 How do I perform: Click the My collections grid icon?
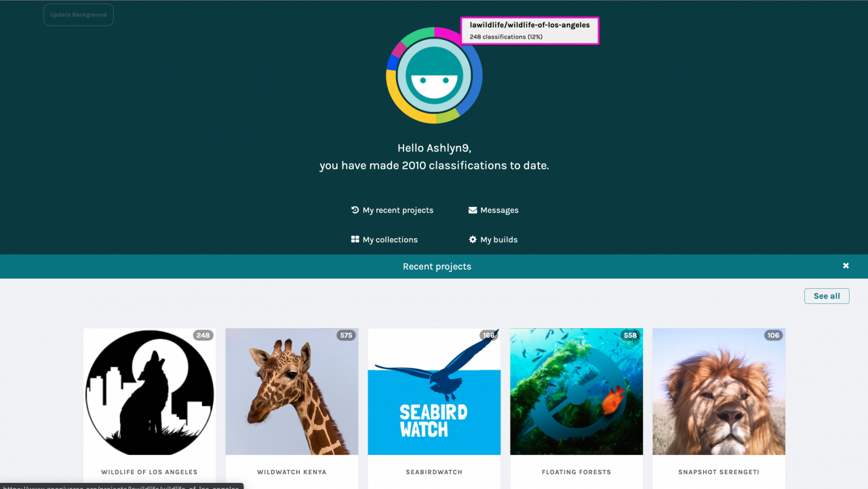(x=355, y=239)
